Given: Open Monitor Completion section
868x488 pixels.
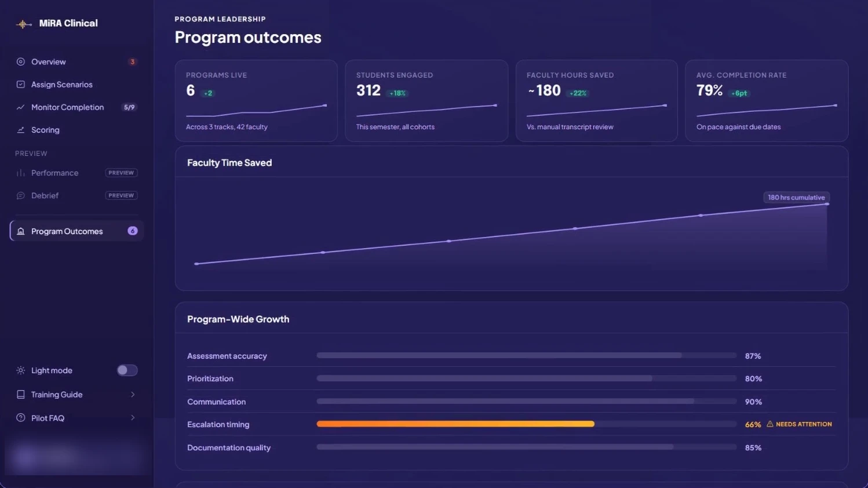Looking at the screenshot, I should pyautogui.click(x=76, y=107).
